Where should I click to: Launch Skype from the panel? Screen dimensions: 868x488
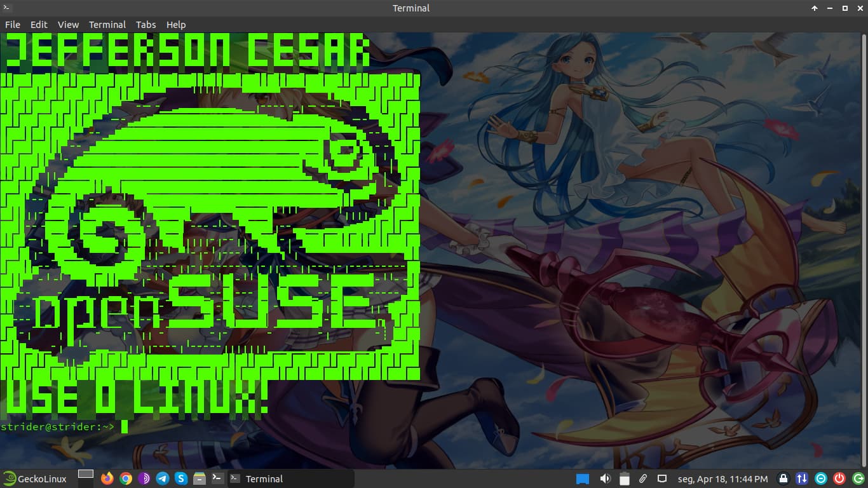tap(181, 478)
